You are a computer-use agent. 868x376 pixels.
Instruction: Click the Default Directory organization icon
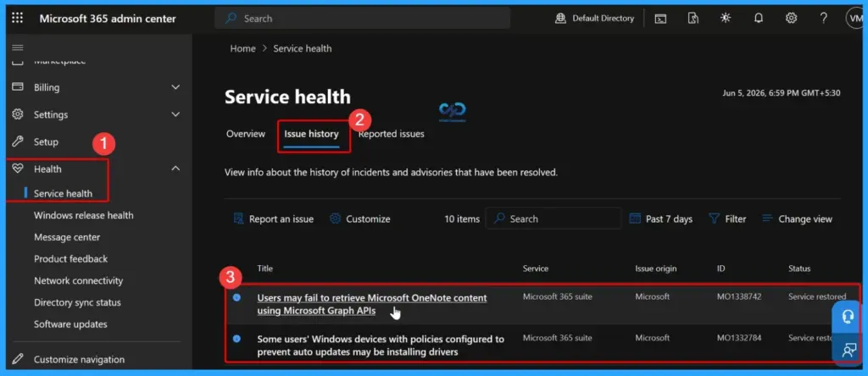pos(560,19)
